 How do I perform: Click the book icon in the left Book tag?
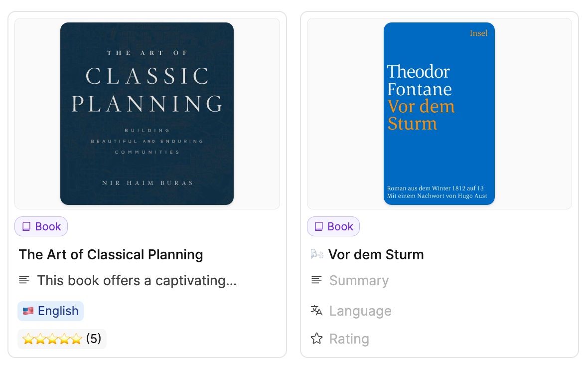coord(26,227)
